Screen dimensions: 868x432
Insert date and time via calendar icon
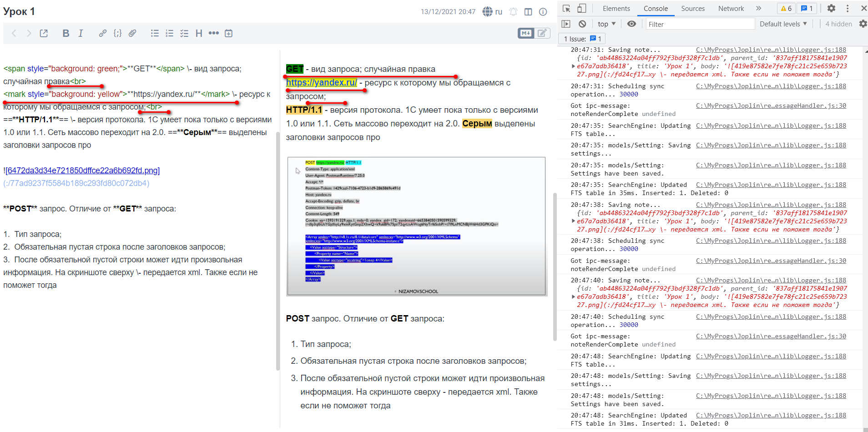[228, 33]
